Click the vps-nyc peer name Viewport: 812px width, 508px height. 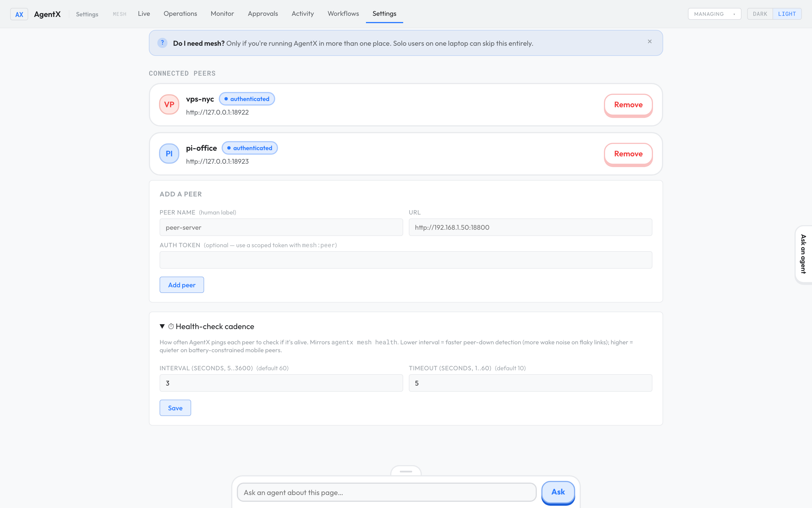coord(200,99)
